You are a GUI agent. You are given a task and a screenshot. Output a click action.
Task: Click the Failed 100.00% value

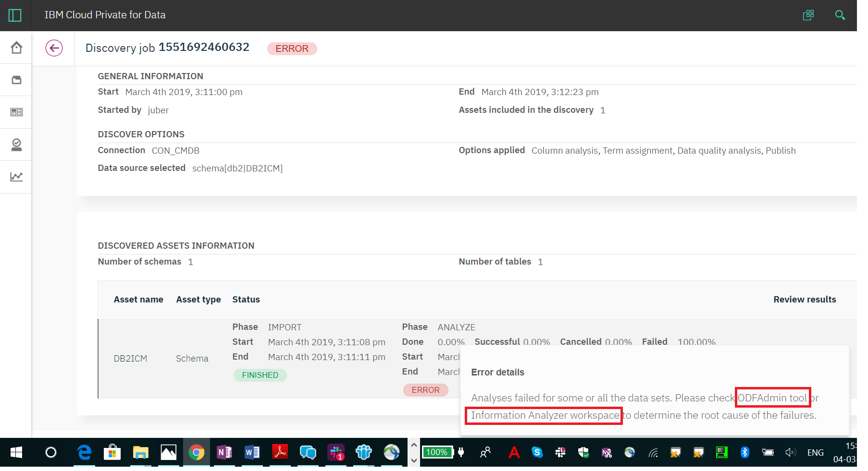pos(696,342)
